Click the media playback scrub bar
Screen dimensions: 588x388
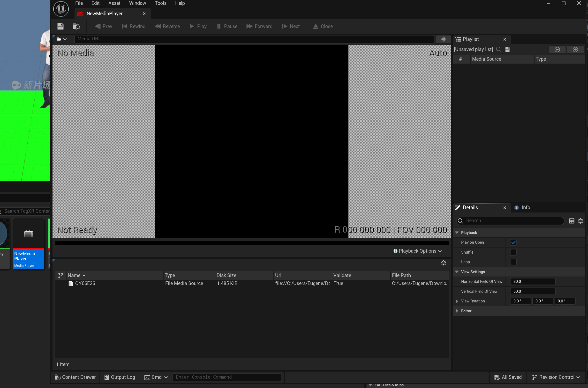point(252,243)
